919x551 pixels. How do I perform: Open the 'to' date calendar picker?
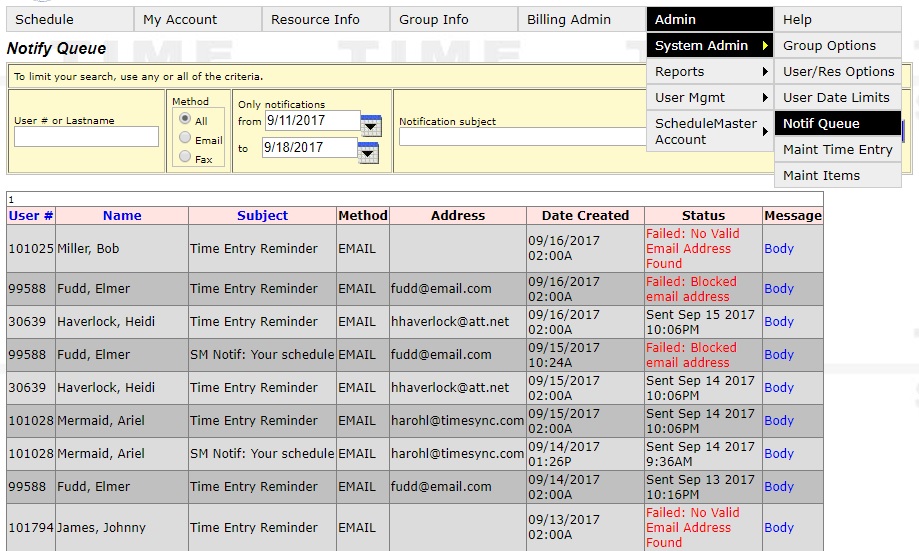coord(368,152)
